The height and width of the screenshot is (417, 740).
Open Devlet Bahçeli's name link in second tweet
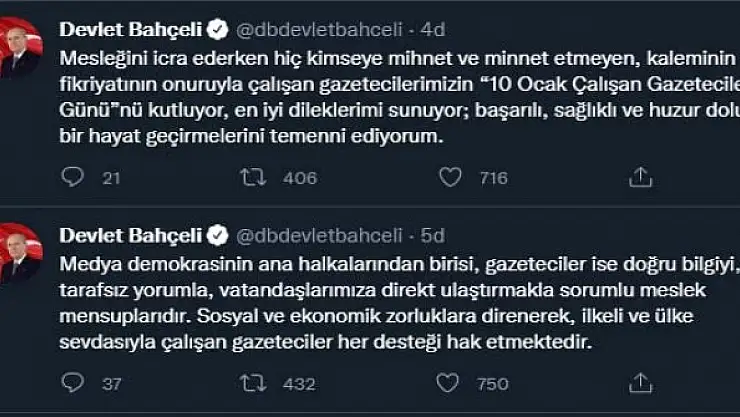(x=131, y=236)
